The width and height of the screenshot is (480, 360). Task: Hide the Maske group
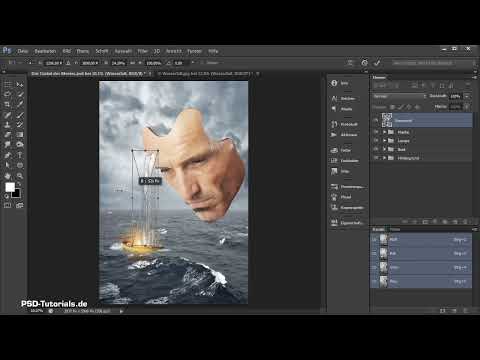point(376,132)
